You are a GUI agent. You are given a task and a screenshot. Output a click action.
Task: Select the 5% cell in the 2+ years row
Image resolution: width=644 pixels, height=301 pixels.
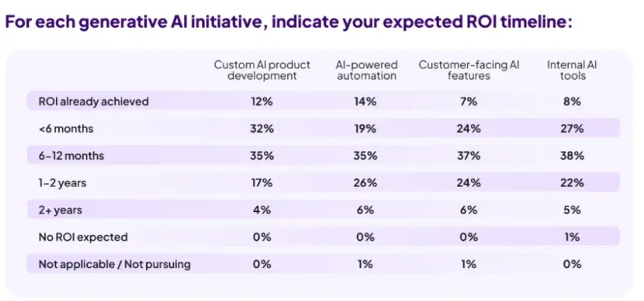click(572, 210)
